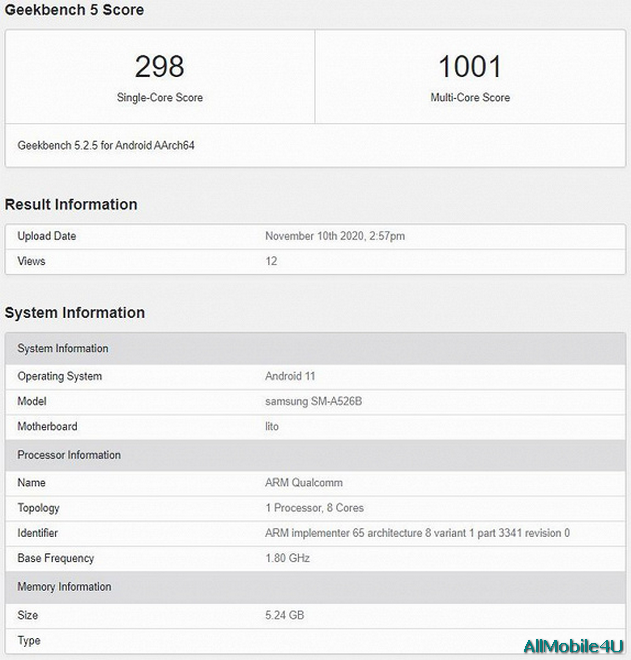Select the memory Size label
The image size is (631, 660).
coord(28,615)
